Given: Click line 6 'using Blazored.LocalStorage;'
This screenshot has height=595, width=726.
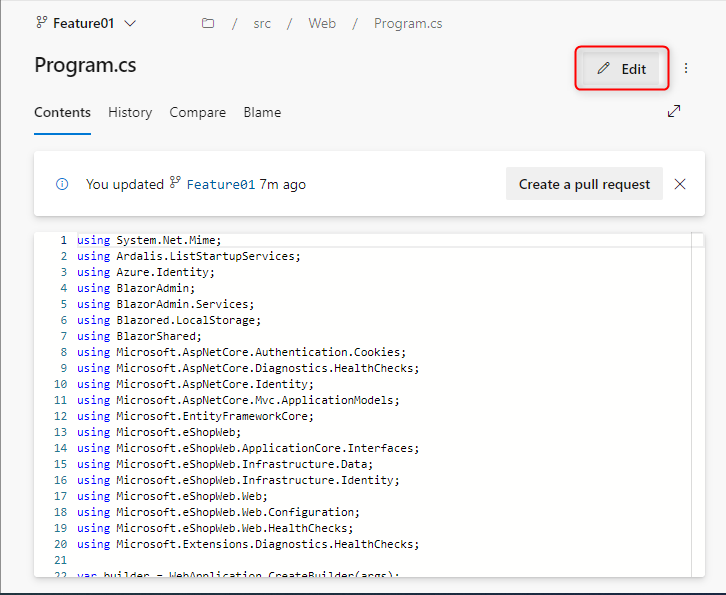Looking at the screenshot, I should (169, 320).
